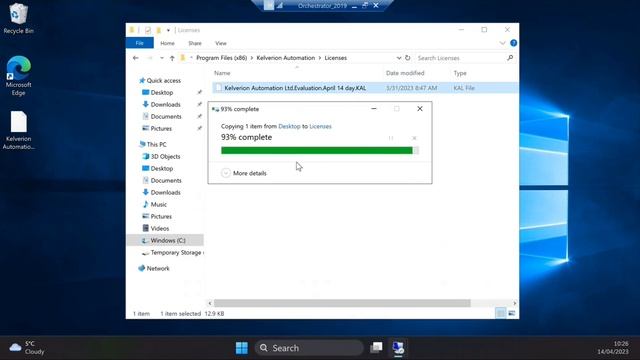Image resolution: width=640 pixels, height=360 pixels.
Task: Open 3D Objects folder in sidebar
Action: pyautogui.click(x=165, y=156)
